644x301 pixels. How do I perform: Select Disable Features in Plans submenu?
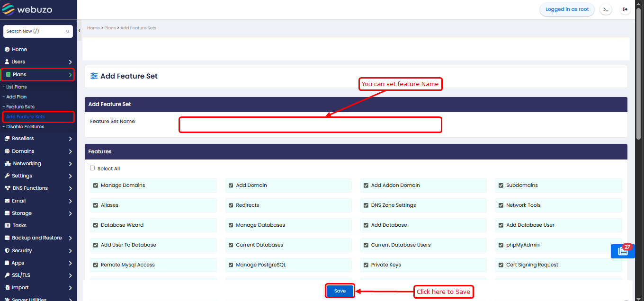tap(25, 127)
